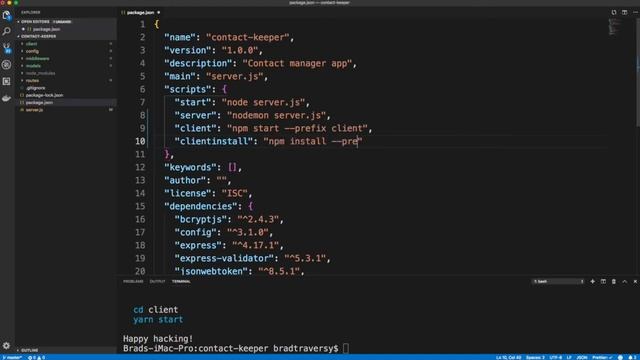Click the "nodemon server.js" value
640x360 pixels.
coord(276,115)
